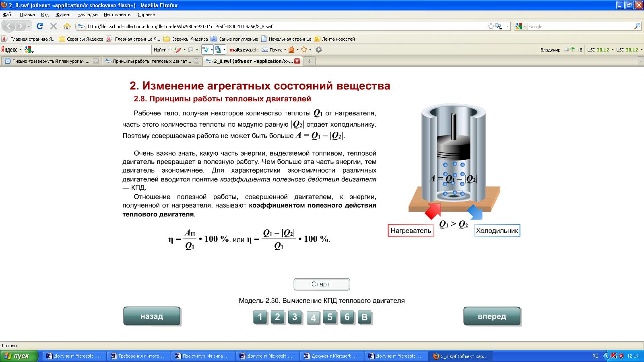Open Yandex bar settings gear icon
This screenshot has width=644, height=362.
click(x=319, y=49)
